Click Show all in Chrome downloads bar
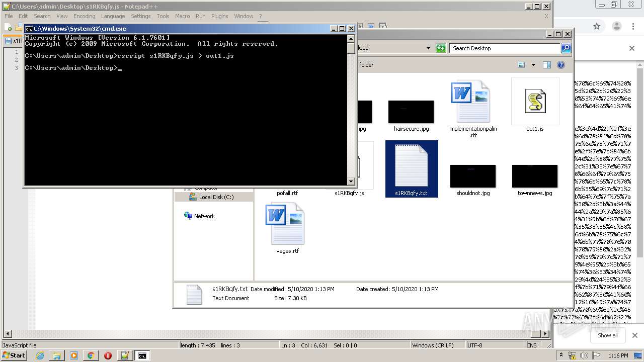The height and width of the screenshot is (362, 644). [x=608, y=335]
